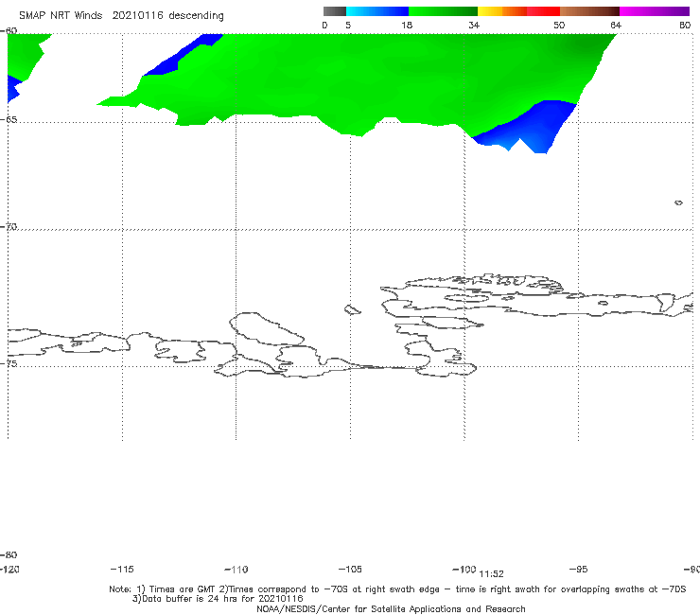Click the "-95" longitude label
Viewport: 700px width, 615px height.
(578, 570)
